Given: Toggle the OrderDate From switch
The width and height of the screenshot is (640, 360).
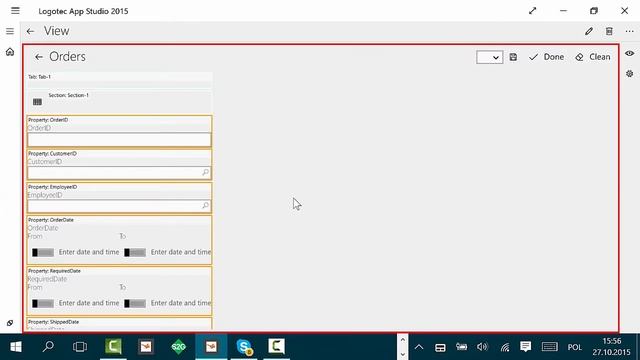Looking at the screenshot, I should [x=43, y=253].
